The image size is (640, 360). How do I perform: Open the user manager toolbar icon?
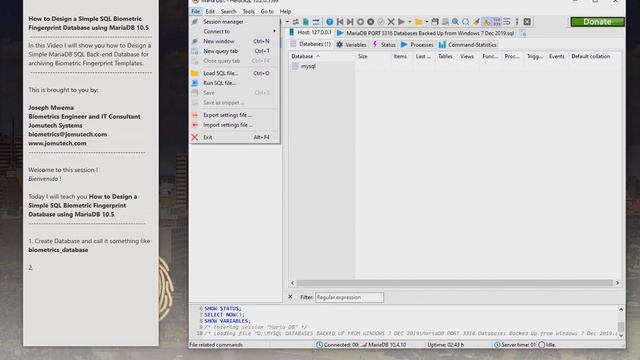click(296, 22)
